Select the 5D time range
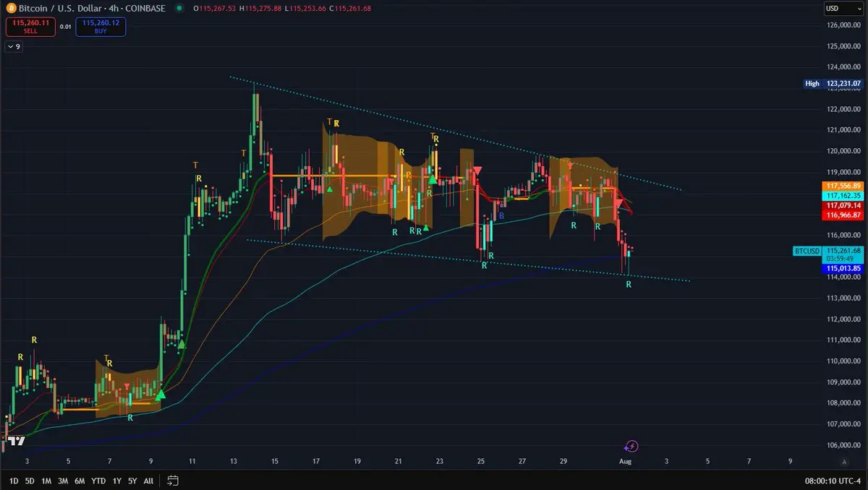The image size is (868, 490). pos(30,481)
